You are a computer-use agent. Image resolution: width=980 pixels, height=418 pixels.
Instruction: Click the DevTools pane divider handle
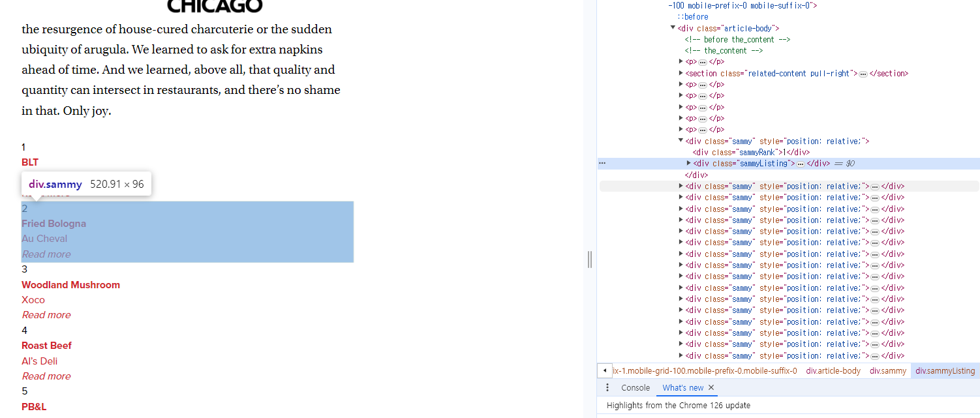590,260
